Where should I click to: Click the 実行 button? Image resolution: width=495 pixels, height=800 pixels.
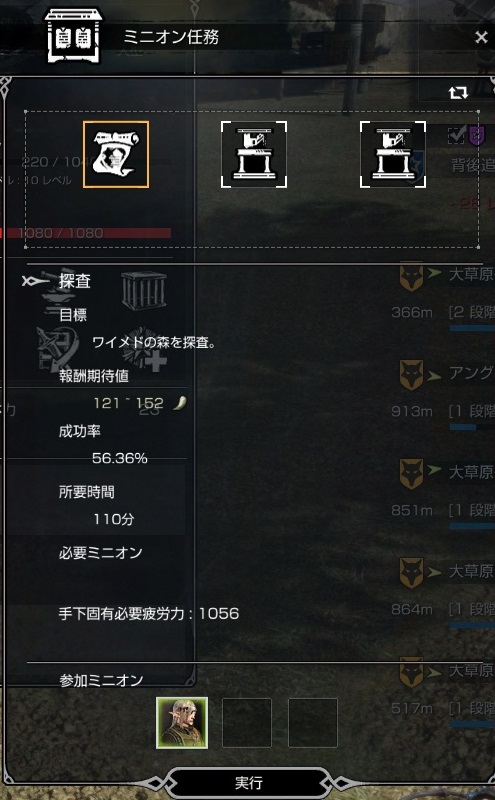249,783
